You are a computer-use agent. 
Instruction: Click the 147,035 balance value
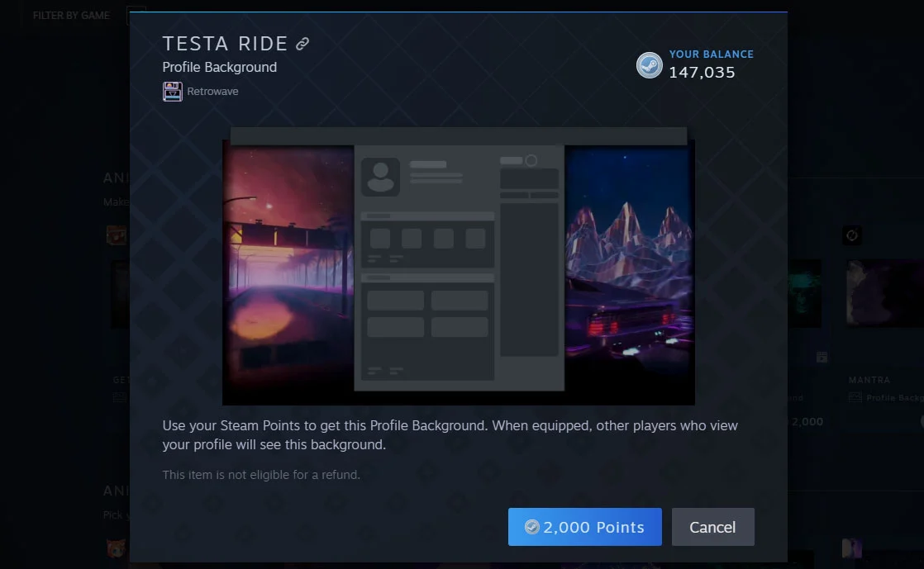pos(702,73)
